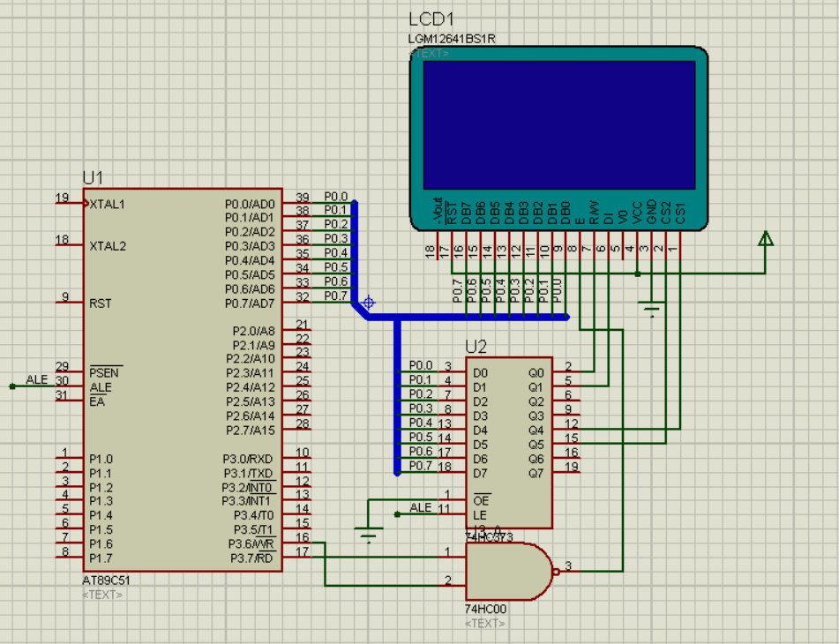Click the P3.0/RXD pin on U1
The image size is (839, 644).
click(296, 457)
